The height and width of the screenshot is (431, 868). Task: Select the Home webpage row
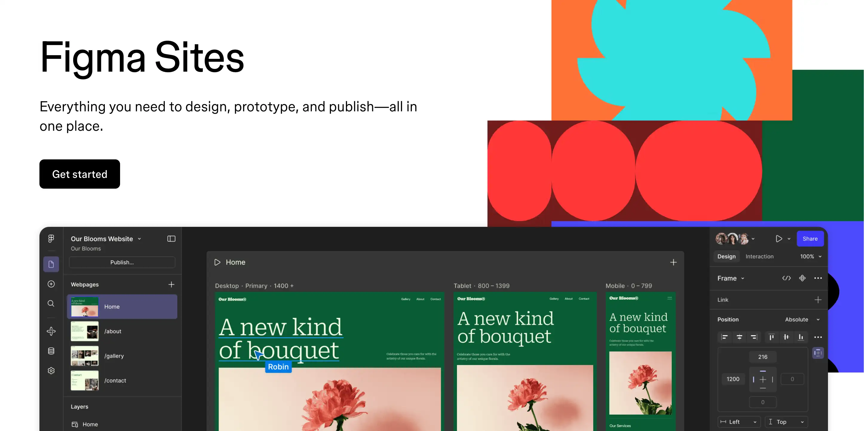pos(122,307)
